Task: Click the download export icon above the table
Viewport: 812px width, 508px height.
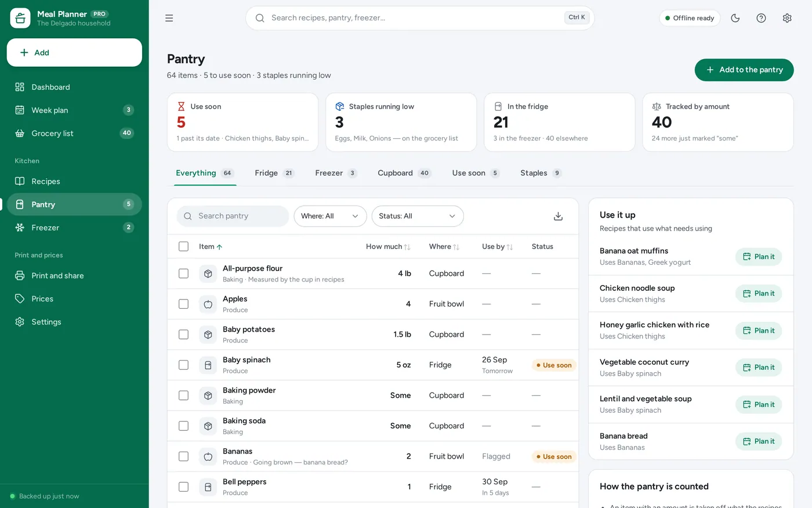Action: click(558, 216)
